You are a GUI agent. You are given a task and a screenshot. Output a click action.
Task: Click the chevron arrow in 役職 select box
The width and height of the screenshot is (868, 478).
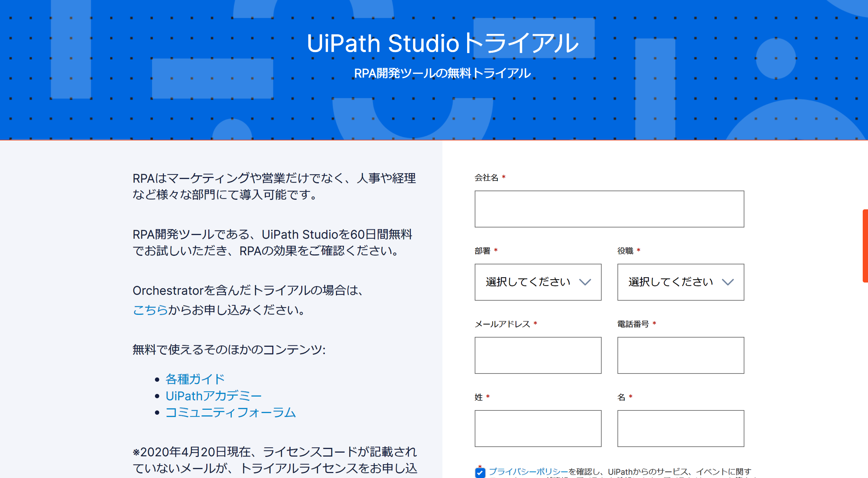[728, 282]
